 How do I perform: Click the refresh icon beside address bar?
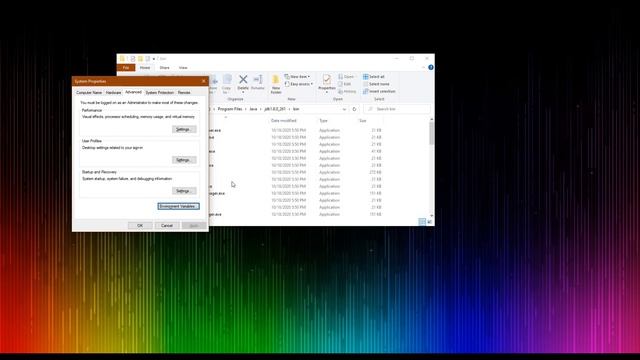coord(354,109)
